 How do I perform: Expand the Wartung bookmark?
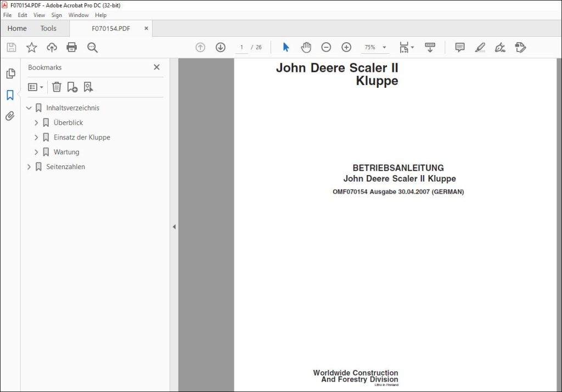(x=36, y=152)
